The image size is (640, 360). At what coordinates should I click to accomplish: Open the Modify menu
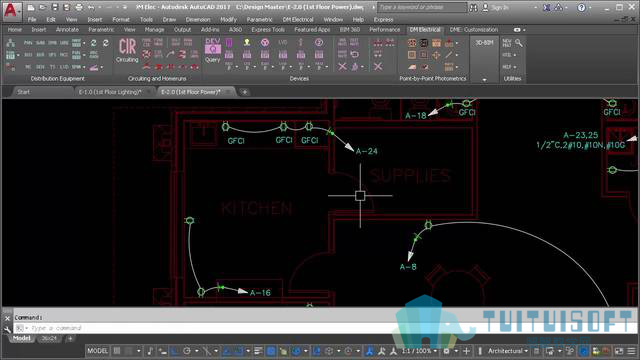(228, 19)
